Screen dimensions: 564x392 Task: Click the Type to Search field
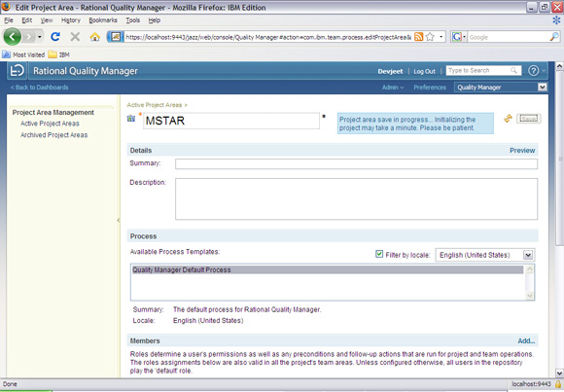tap(478, 71)
